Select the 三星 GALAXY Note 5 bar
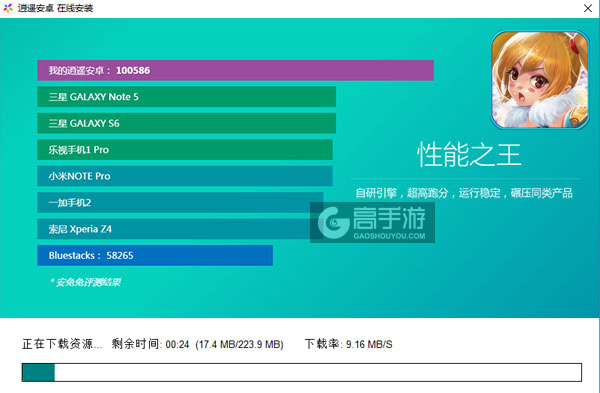Screen dimensions: 600x393 click(187, 97)
